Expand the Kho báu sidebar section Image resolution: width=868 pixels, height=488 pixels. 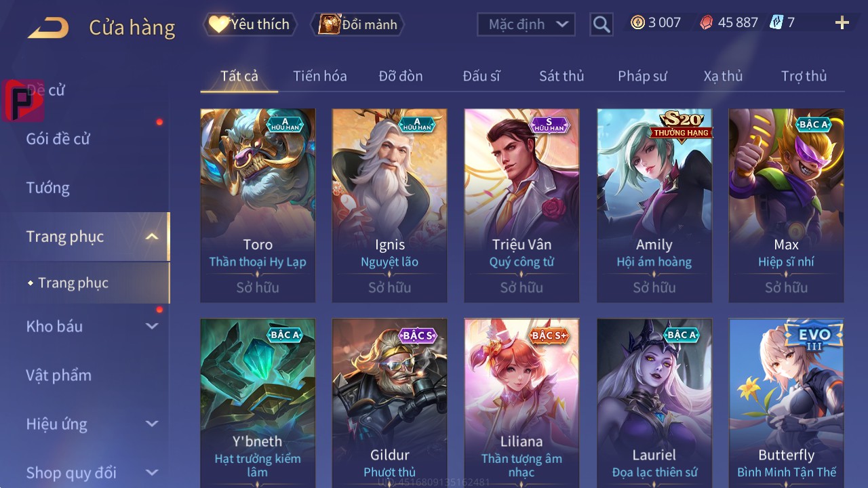tap(152, 326)
